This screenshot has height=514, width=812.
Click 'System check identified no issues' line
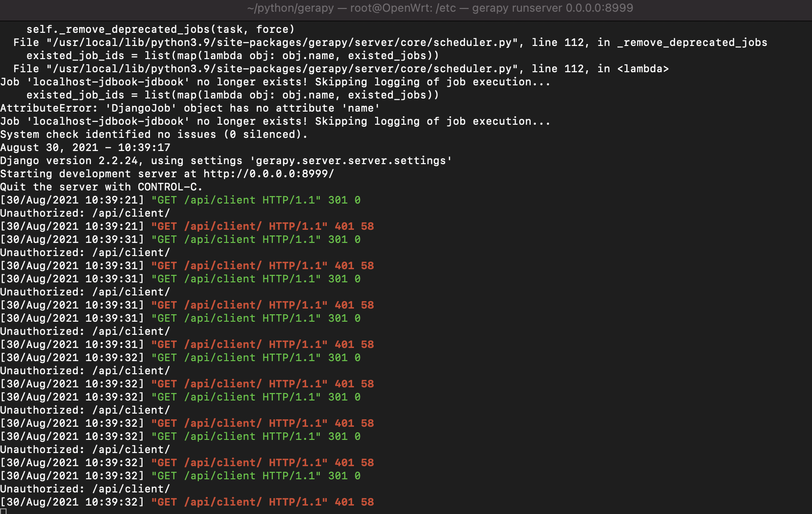point(154,135)
